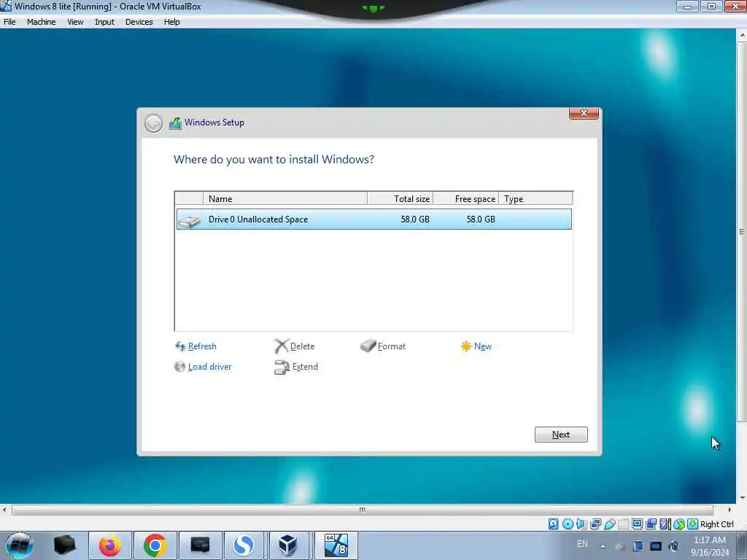Viewport: 747px width, 560px height.
Task: Click the VM window's right scroll arrow
Action: click(729, 510)
